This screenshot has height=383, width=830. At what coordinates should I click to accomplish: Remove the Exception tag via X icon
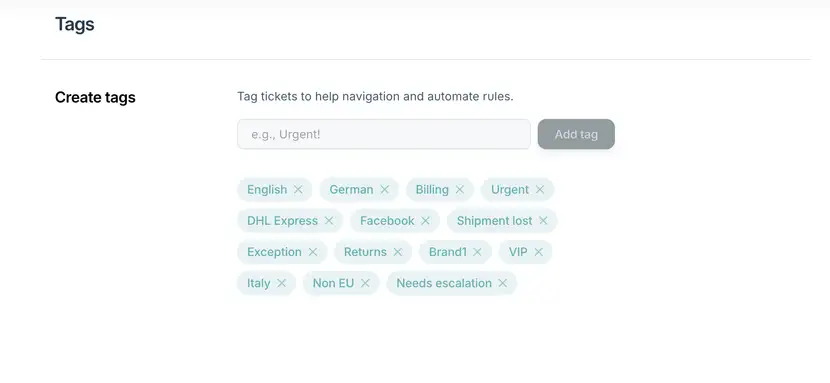click(x=313, y=252)
